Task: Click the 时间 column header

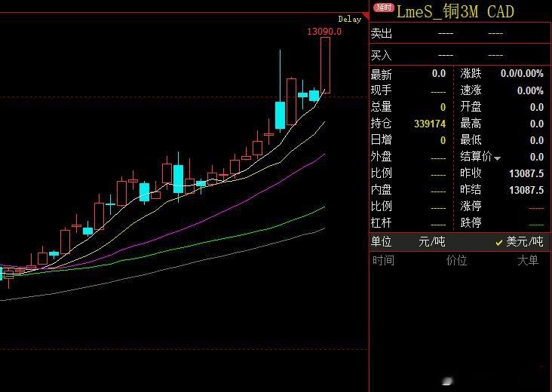Action: tap(383, 260)
